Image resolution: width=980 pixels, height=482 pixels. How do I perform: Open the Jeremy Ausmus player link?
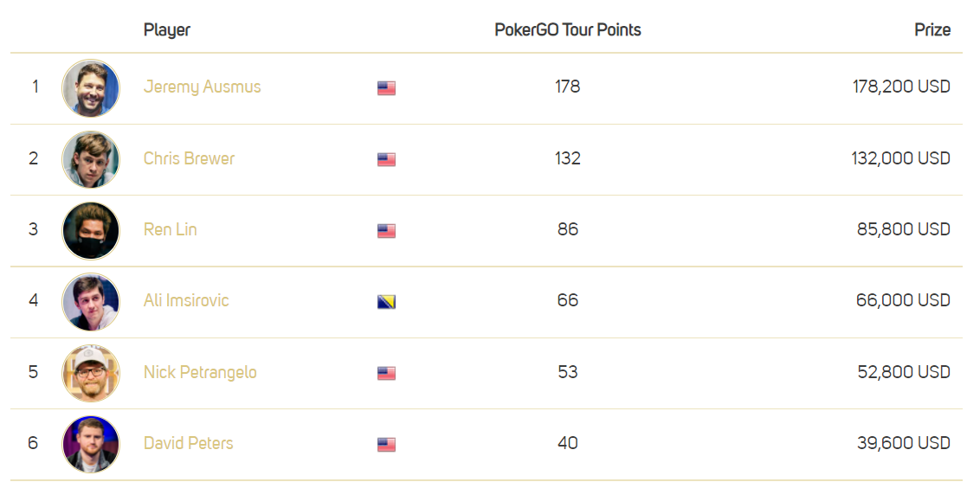pos(202,87)
